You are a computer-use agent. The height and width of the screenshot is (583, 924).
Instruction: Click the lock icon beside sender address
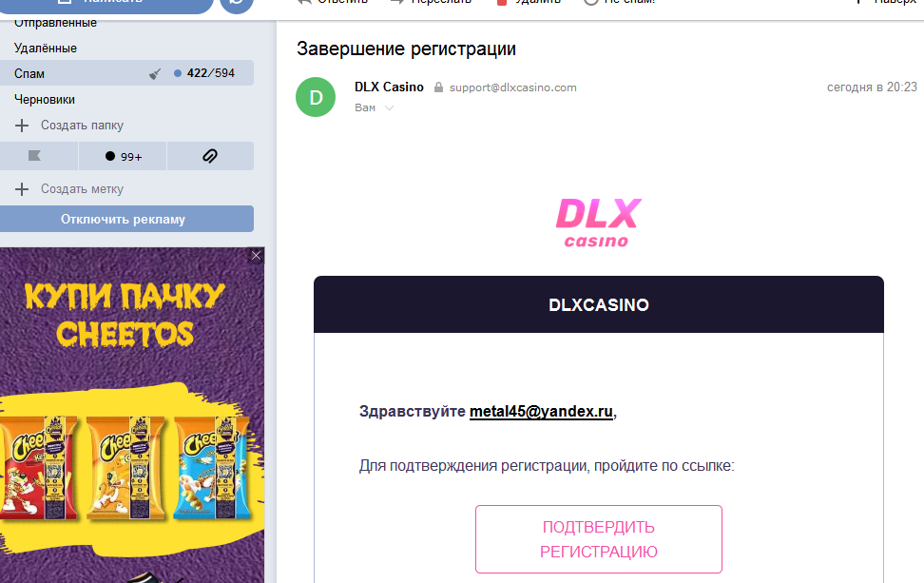point(438,87)
